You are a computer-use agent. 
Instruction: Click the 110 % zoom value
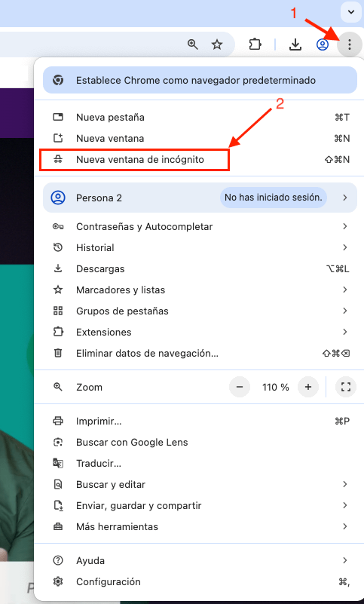[275, 387]
